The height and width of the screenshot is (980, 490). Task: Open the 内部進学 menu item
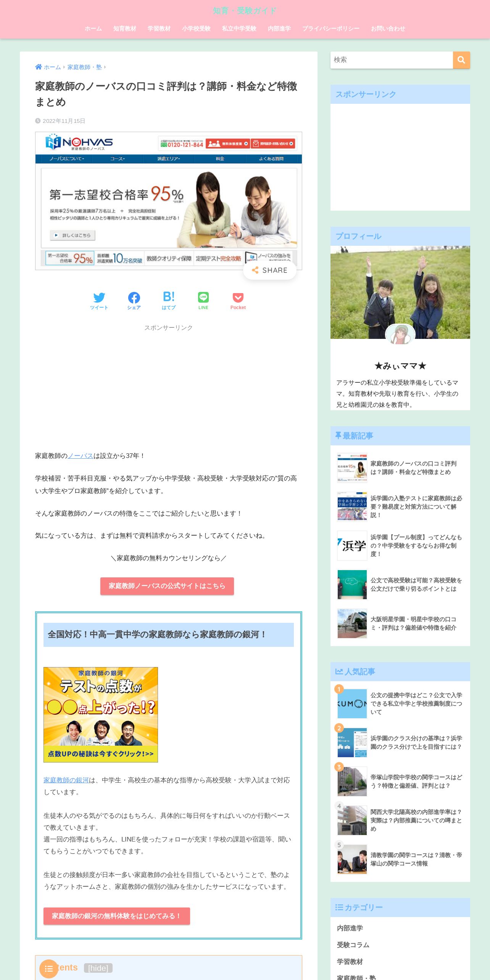pos(279,29)
